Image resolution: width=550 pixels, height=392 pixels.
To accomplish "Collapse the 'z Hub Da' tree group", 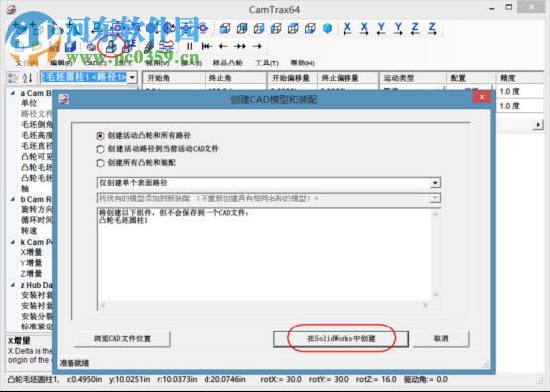I will coord(13,285).
